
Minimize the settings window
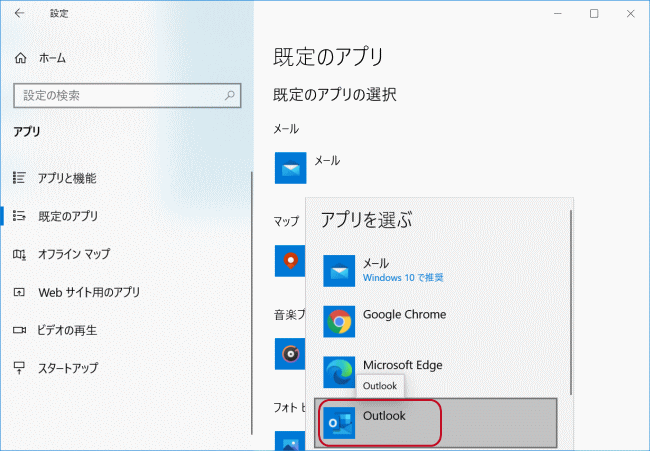point(558,14)
